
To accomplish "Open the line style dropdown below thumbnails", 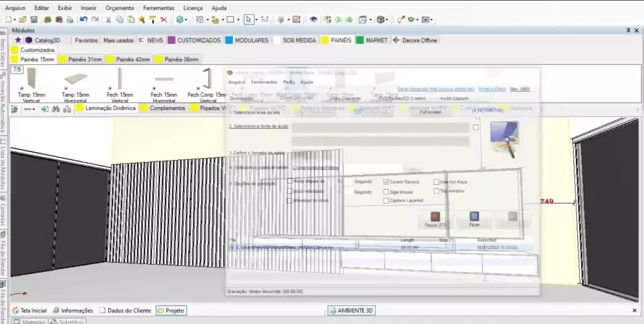I will (34, 108).
